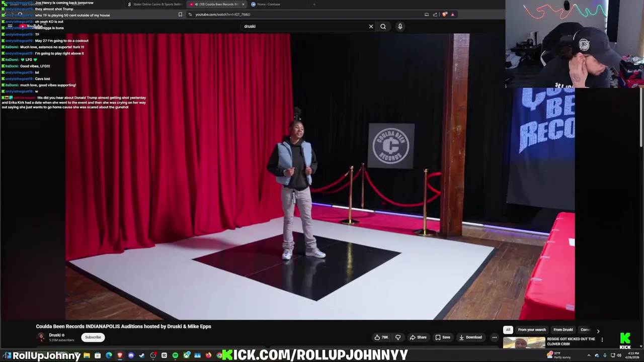Click the video title Coulda Been Records INDIANAPOLIS
644x362 pixels.
[123, 326]
